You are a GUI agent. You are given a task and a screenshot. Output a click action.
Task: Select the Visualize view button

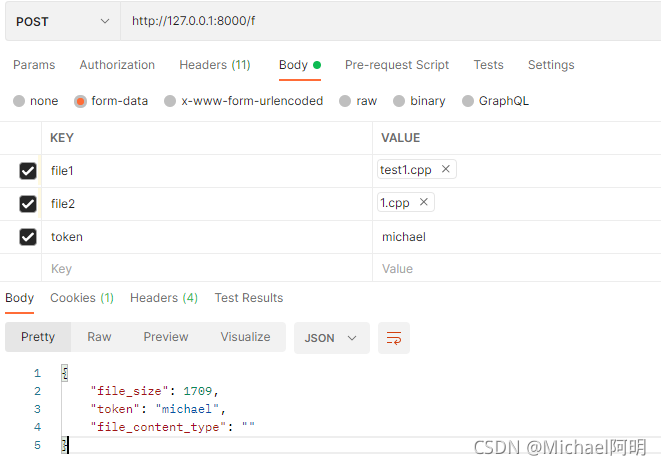(x=245, y=337)
